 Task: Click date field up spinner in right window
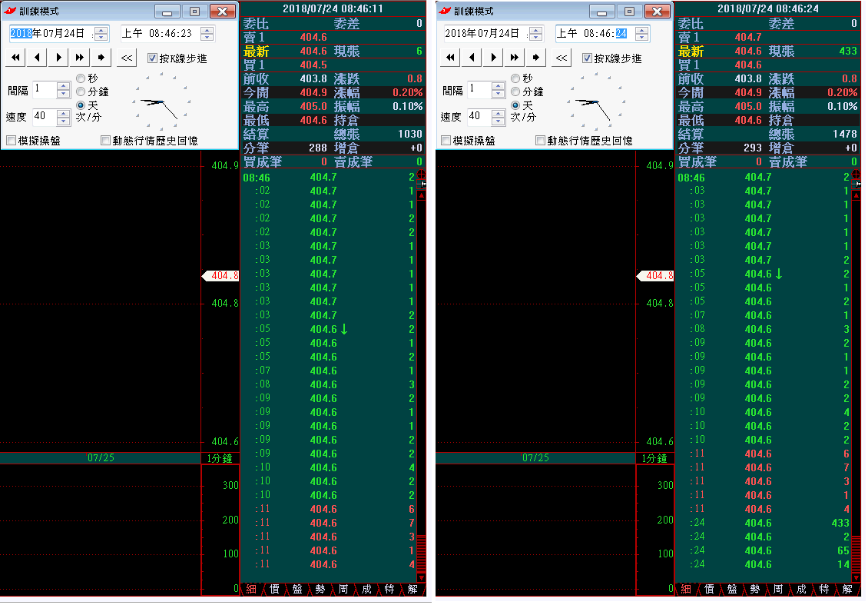point(535,29)
